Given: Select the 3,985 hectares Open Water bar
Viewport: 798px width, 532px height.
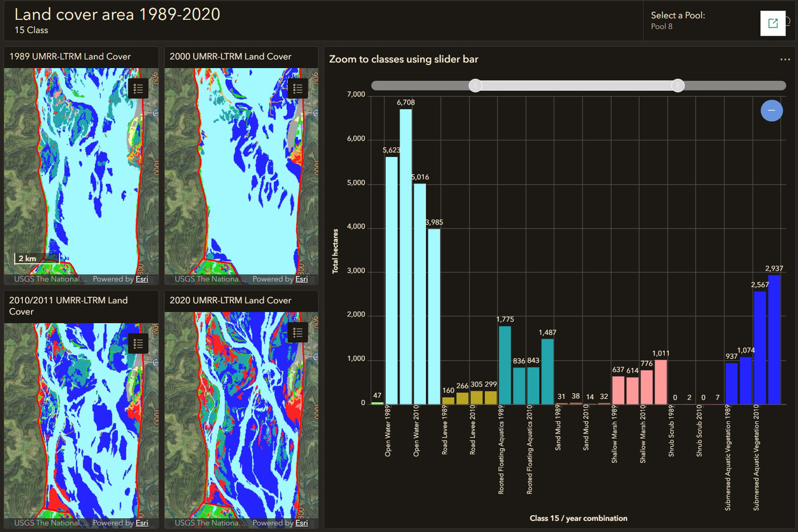Looking at the screenshot, I should pos(434,316).
